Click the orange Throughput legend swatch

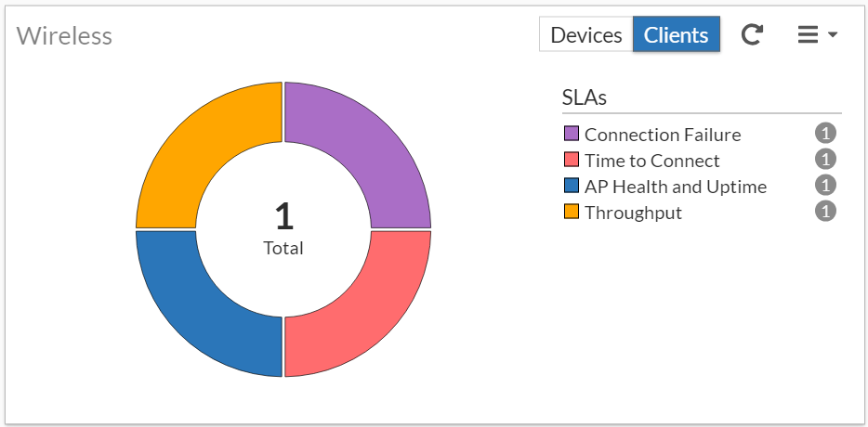point(571,213)
